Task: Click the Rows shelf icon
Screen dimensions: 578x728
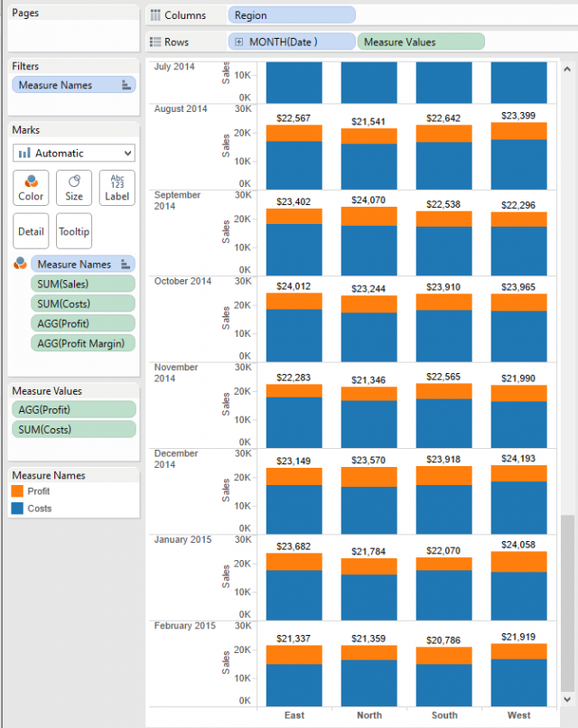Action: coord(155,42)
